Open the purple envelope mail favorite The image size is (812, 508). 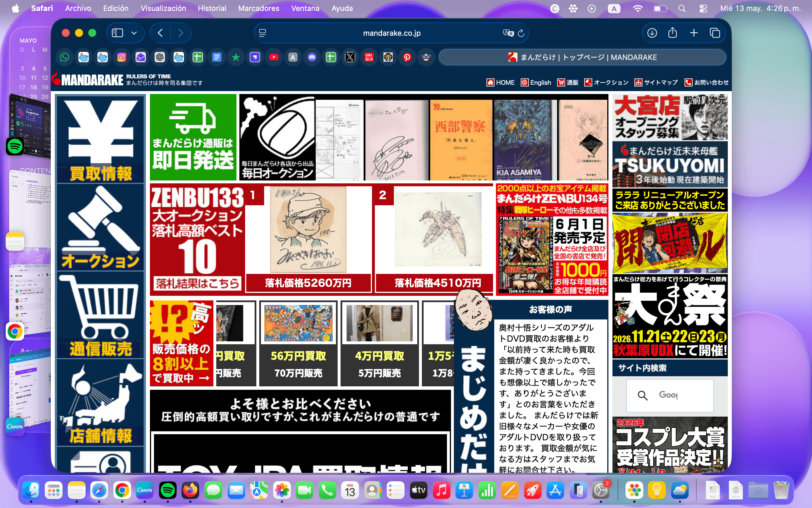pyautogui.click(x=140, y=57)
